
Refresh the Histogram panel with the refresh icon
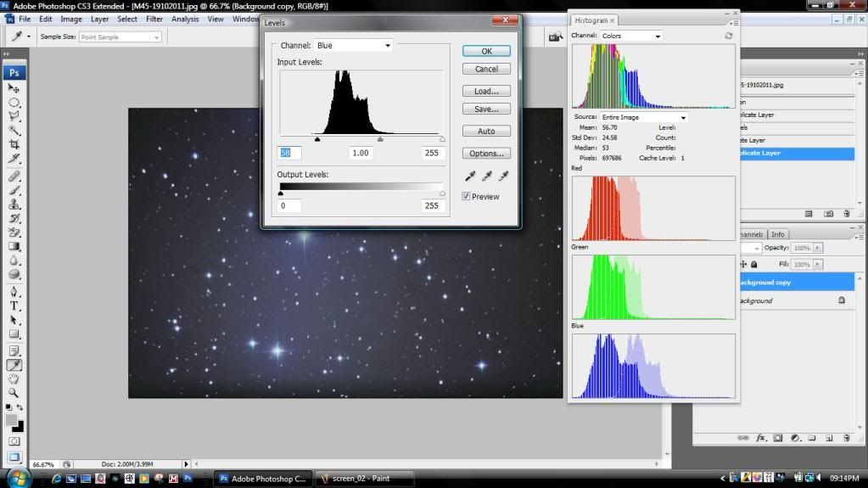click(729, 36)
